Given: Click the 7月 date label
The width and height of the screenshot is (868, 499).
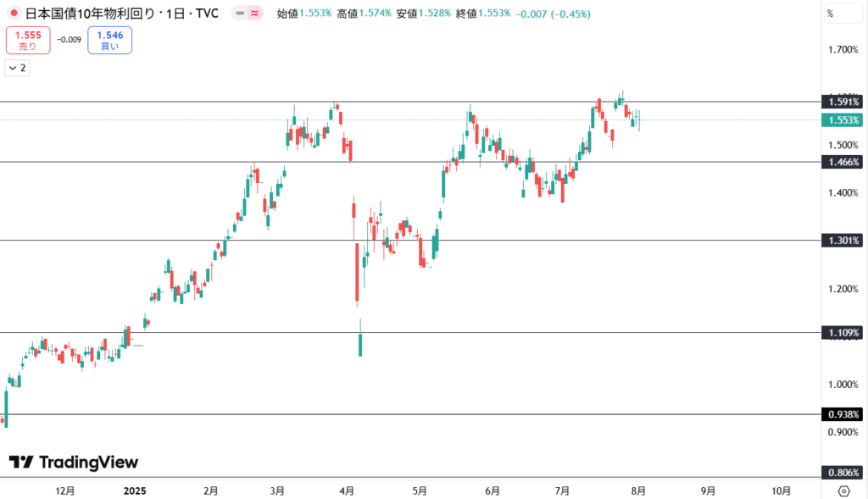Looking at the screenshot, I should click(562, 491).
